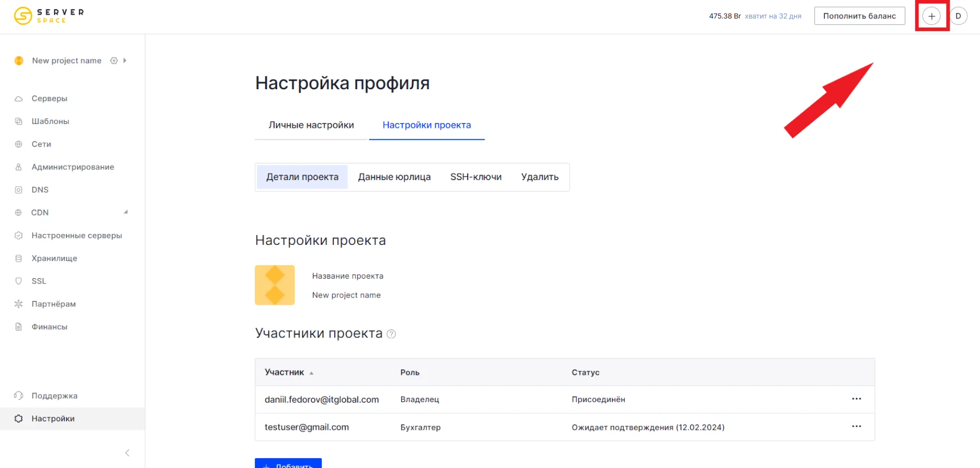
Task: Click the Владелец role cell
Action: [x=420, y=399]
